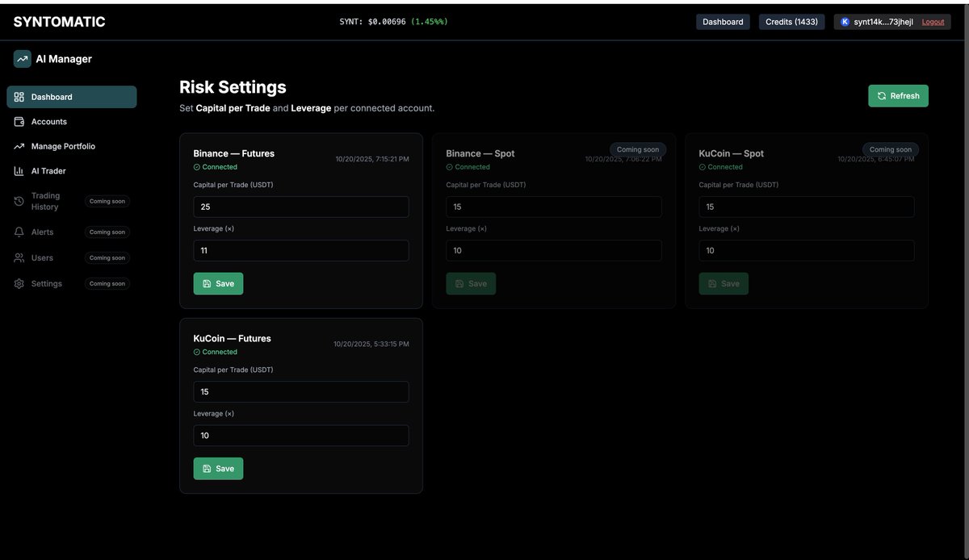The height and width of the screenshot is (560, 969).
Task: Click Binance Futures connected checkmark icon
Action: point(197,167)
